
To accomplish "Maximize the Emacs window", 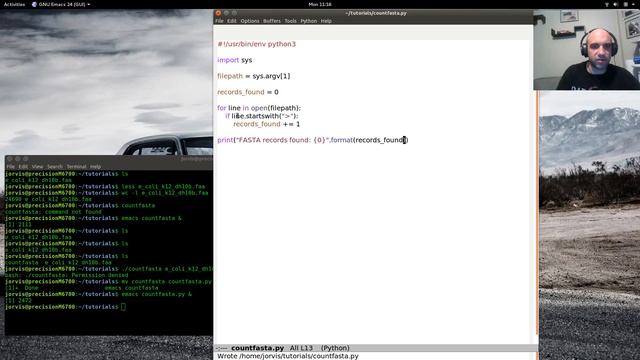I will click(234, 13).
